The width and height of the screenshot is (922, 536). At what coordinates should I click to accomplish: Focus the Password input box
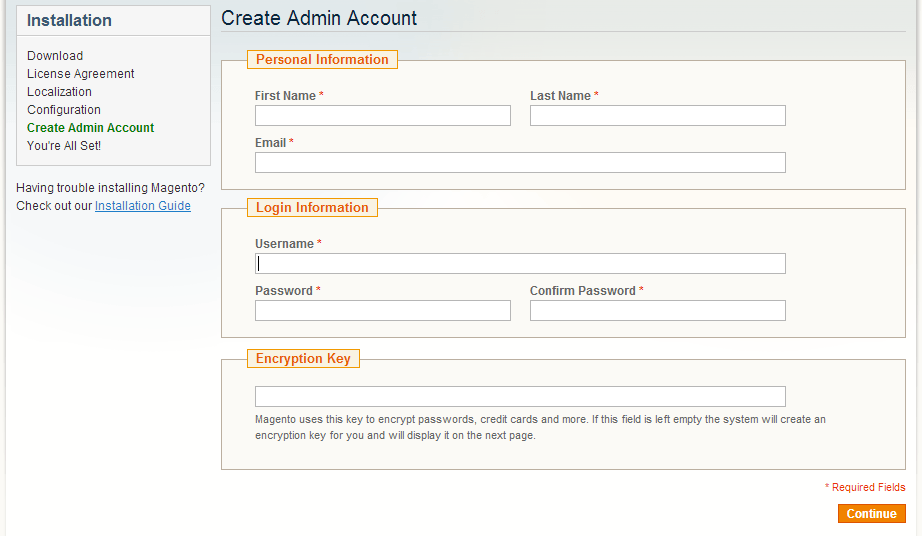[382, 311]
